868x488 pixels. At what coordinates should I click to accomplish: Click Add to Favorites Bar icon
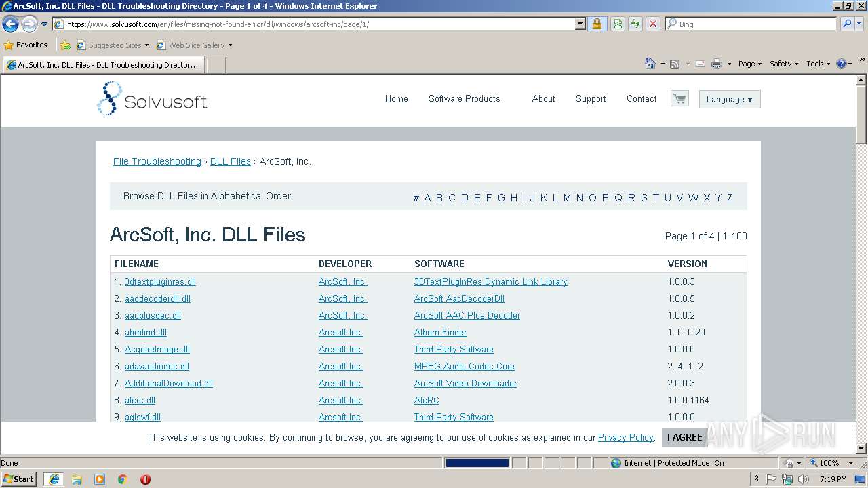pyautogui.click(x=65, y=45)
